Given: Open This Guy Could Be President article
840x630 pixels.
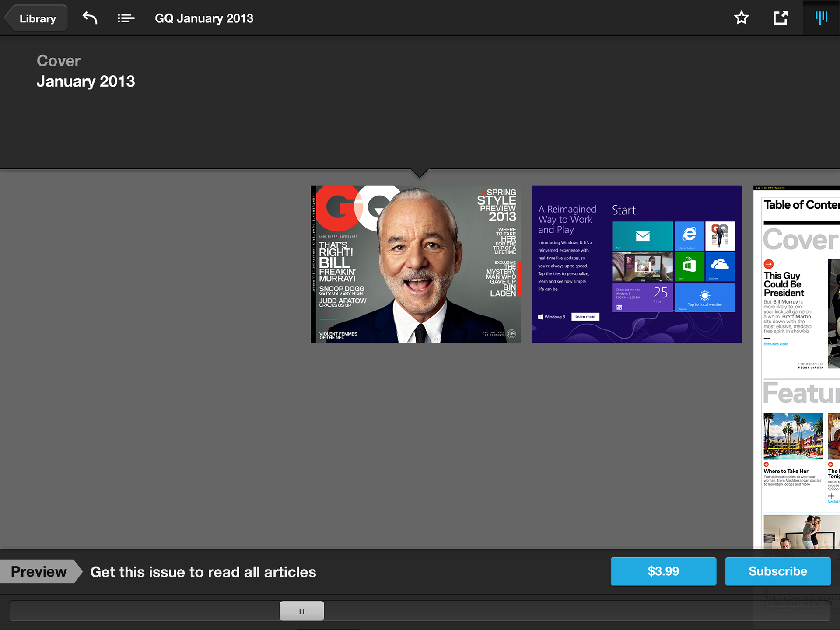Looking at the screenshot, I should (x=784, y=284).
